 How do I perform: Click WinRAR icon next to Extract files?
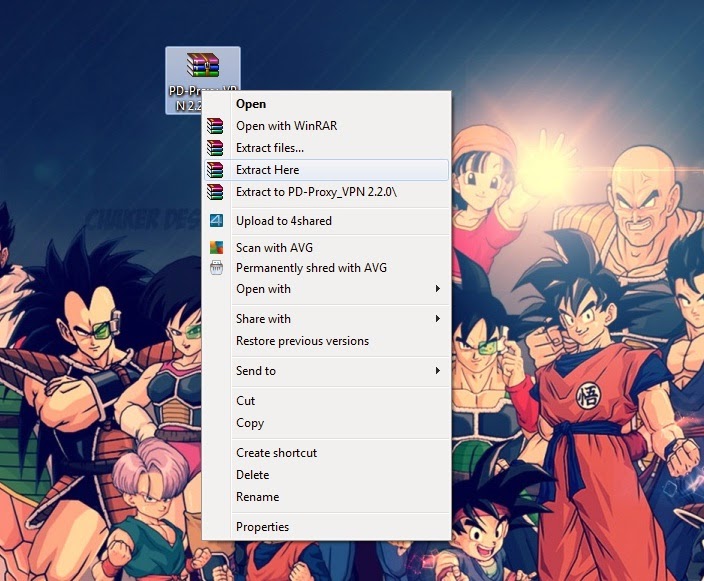click(215, 148)
